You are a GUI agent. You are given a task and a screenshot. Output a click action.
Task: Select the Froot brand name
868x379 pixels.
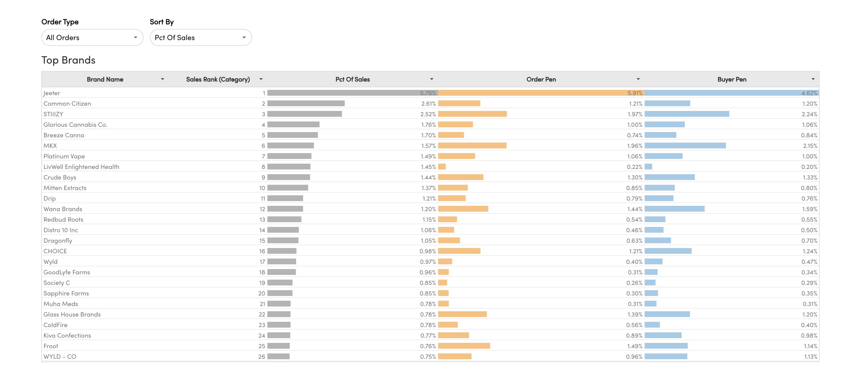click(x=51, y=346)
